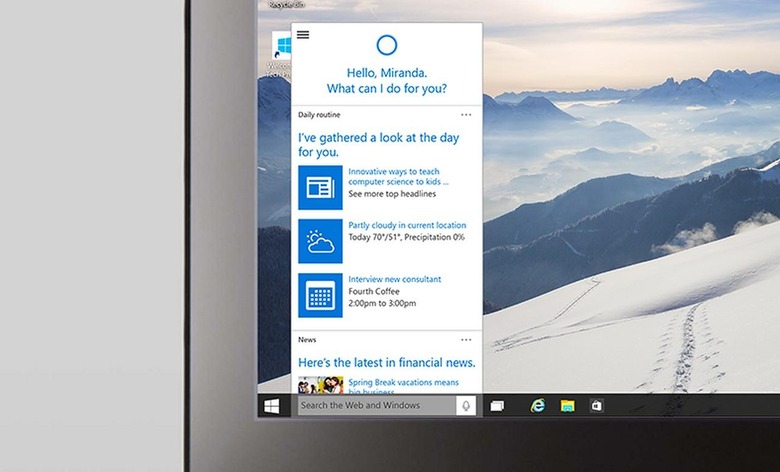Viewport: 780px width, 472px height.
Task: Launch Internet Explorer from the taskbar
Action: point(538,405)
